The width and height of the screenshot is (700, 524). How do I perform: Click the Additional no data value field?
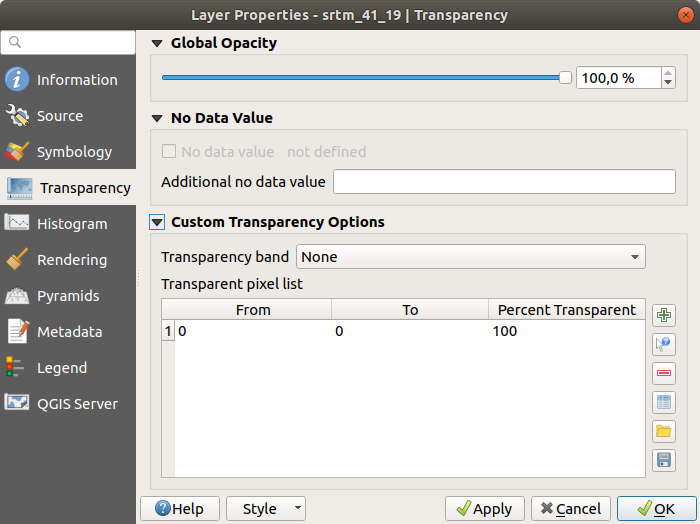[504, 182]
